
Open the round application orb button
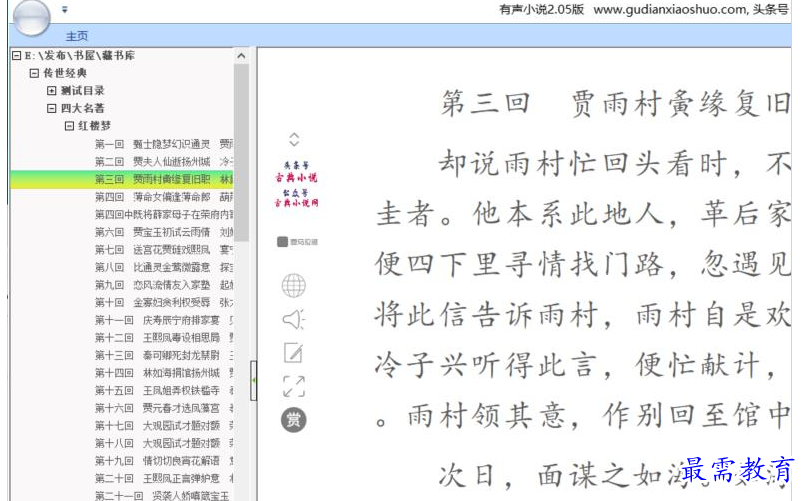coord(32,16)
